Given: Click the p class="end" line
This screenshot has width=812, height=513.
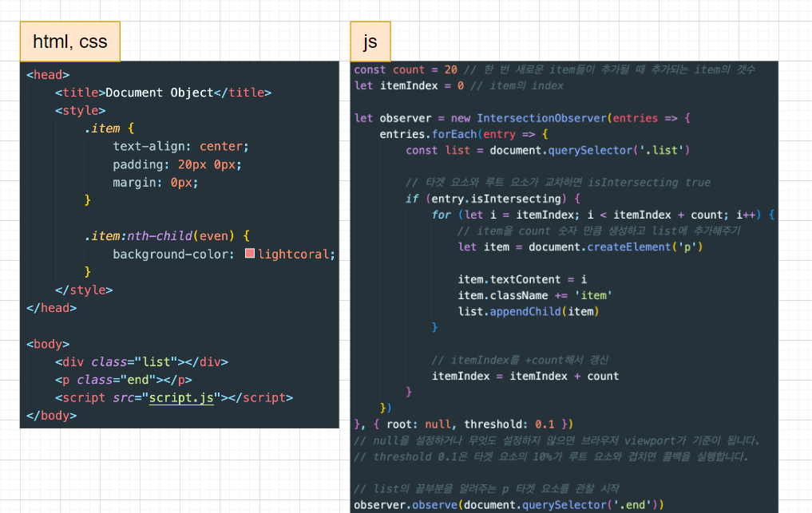Looking at the screenshot, I should (x=124, y=380).
